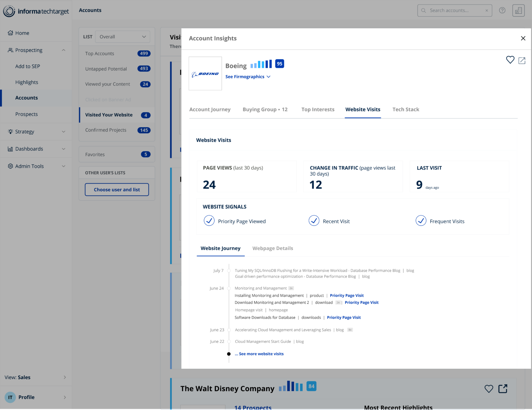Click Priority Page Visit for Download Monitoring
The width and height of the screenshot is (532, 410).
[362, 303]
